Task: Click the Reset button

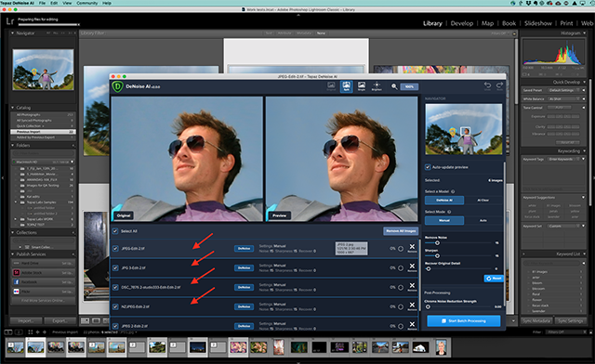Action: (494, 279)
